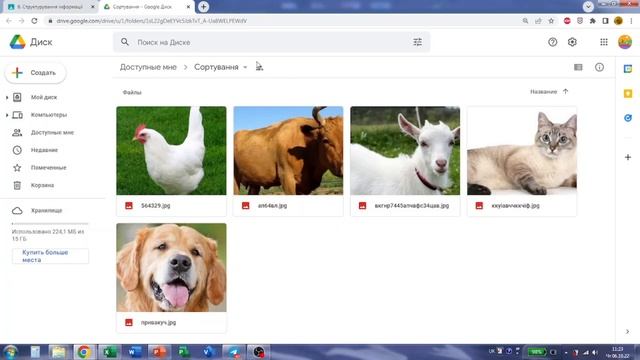
Task: Open Google Tasks side panel icon
Action: (628, 118)
